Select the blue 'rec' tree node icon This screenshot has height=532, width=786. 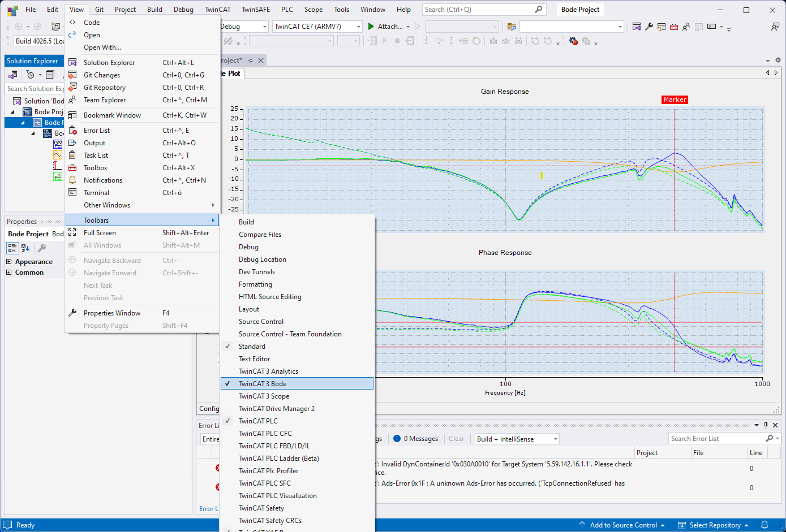pyautogui.click(x=58, y=144)
